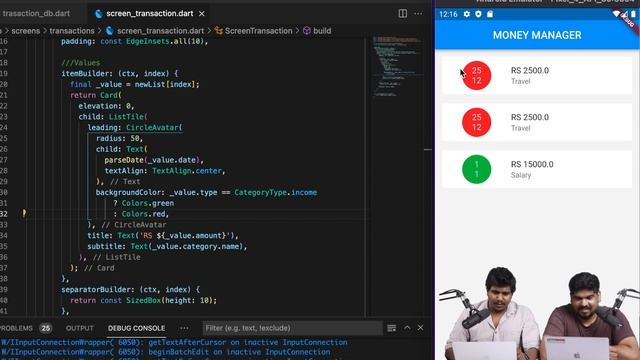
Task: Switch to the trasaction_db.dart tab
Action: pos(36,13)
